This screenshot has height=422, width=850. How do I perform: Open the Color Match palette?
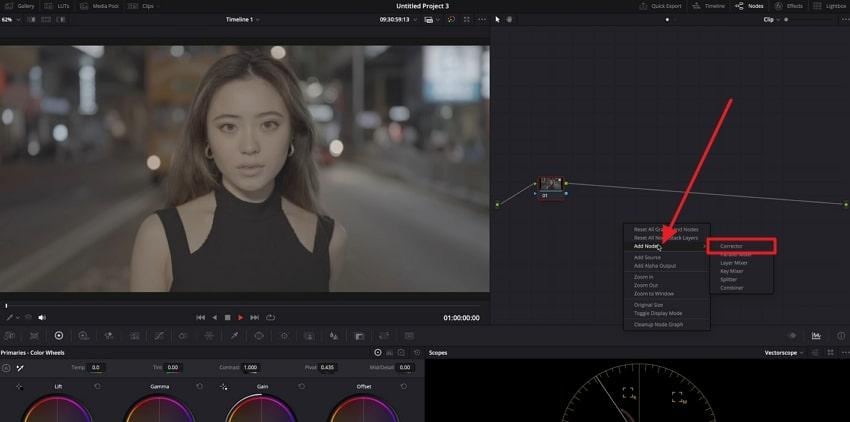point(34,336)
